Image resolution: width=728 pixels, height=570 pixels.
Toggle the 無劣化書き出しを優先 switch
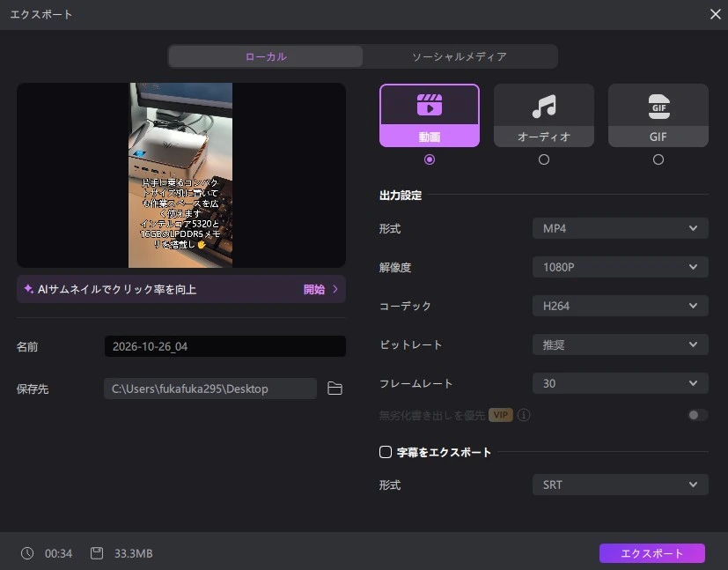(x=698, y=415)
